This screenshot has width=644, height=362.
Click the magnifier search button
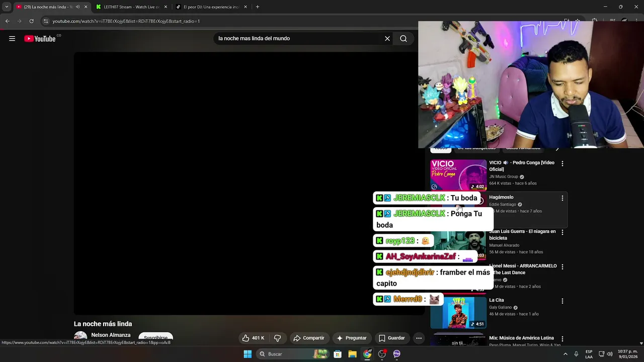[404, 39]
